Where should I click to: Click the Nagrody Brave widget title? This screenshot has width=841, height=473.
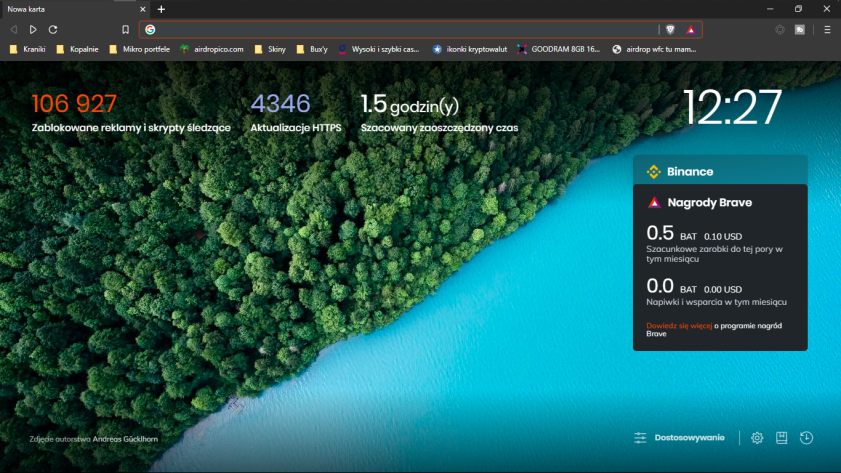pyautogui.click(x=710, y=203)
